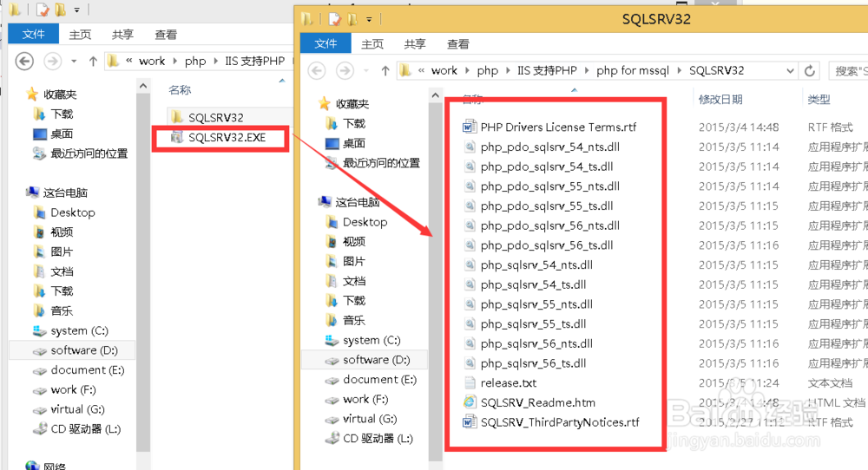Viewport: 868px width, 470px height.
Task: Select php_pdo_sqlsrv_54_ts.dll file
Action: coord(546,166)
